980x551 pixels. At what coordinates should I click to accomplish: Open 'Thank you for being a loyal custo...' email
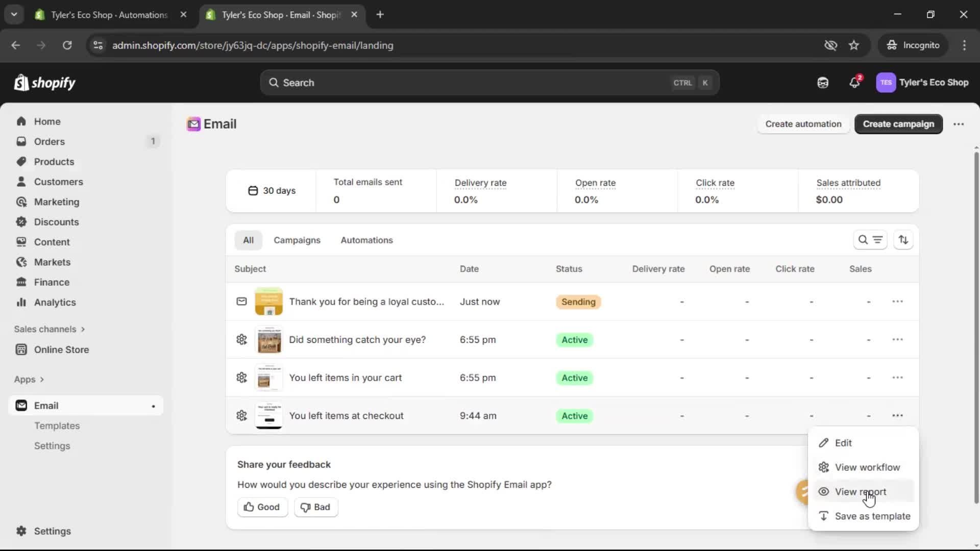366,302
